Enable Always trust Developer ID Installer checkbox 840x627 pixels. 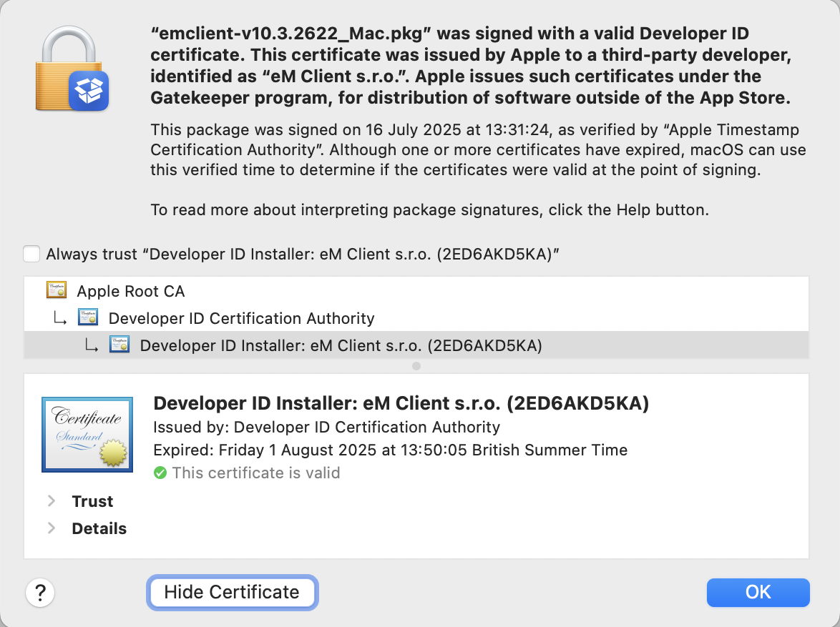(31, 254)
